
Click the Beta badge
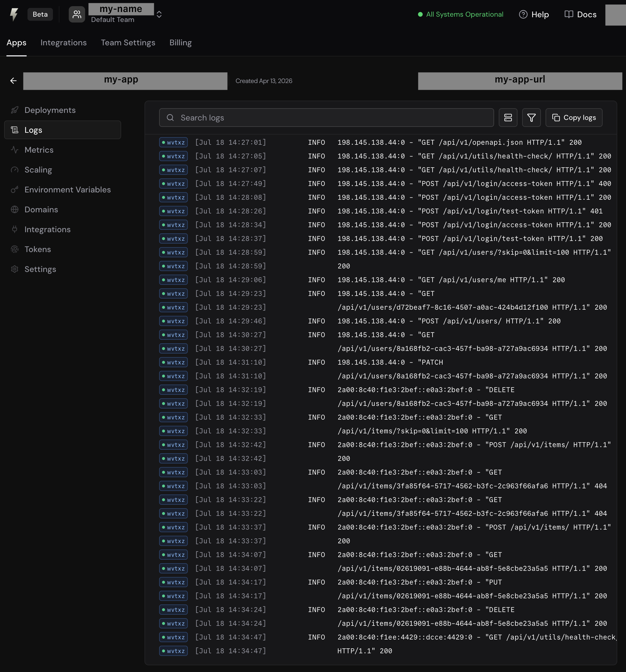[40, 15]
